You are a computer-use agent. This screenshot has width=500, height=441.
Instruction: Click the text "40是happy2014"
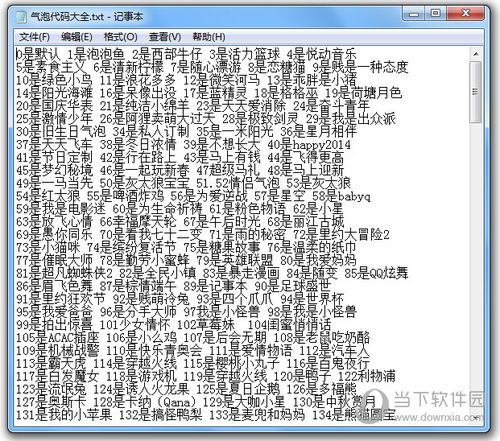point(309,145)
